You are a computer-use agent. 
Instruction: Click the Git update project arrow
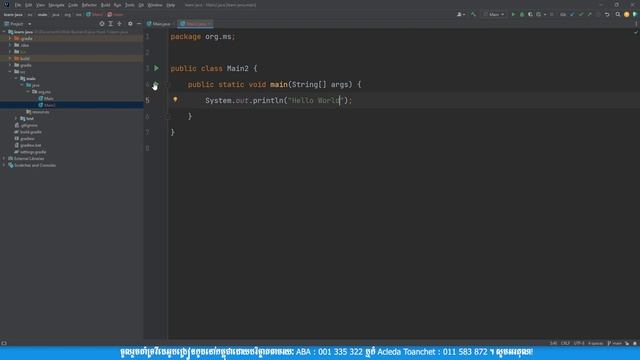(x=572, y=14)
